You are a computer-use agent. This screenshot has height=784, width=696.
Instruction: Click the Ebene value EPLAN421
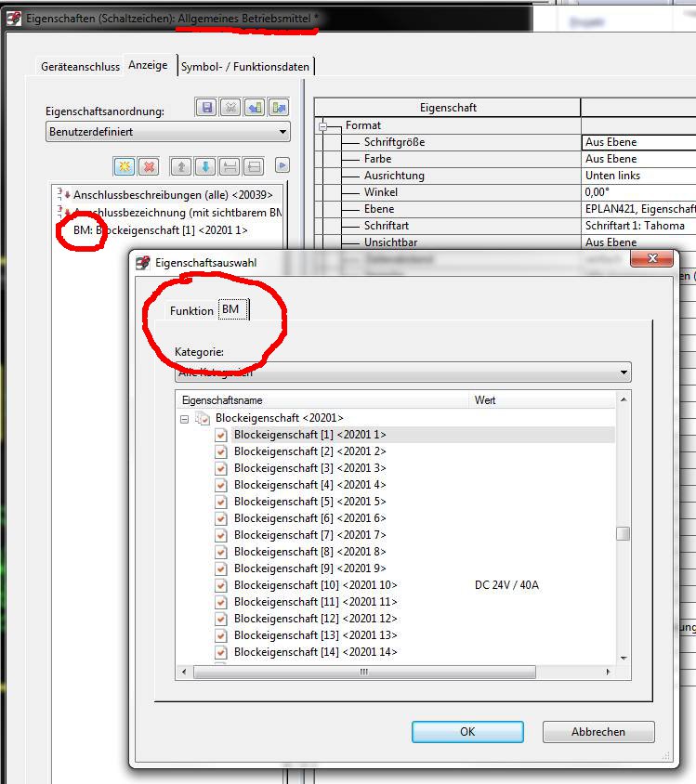(x=638, y=209)
